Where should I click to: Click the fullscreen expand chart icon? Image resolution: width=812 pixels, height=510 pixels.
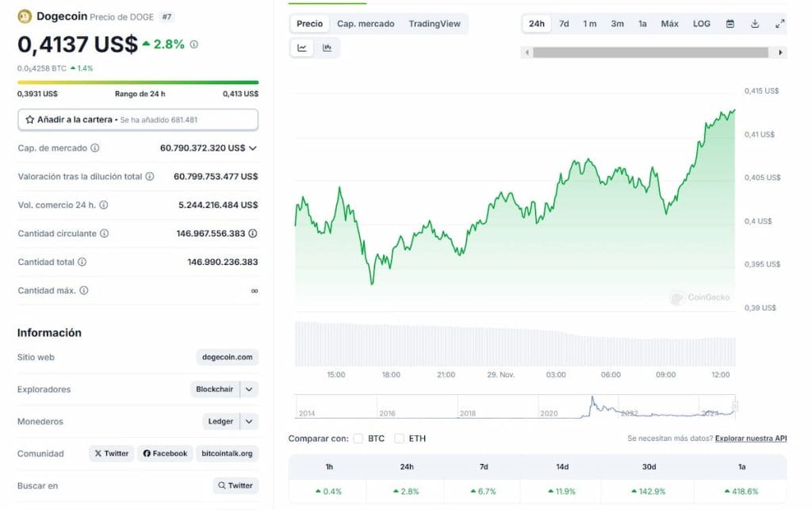click(x=780, y=24)
